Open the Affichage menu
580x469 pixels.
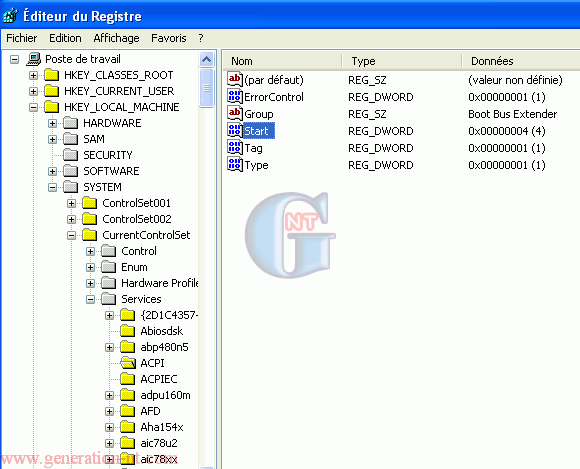tap(116, 38)
